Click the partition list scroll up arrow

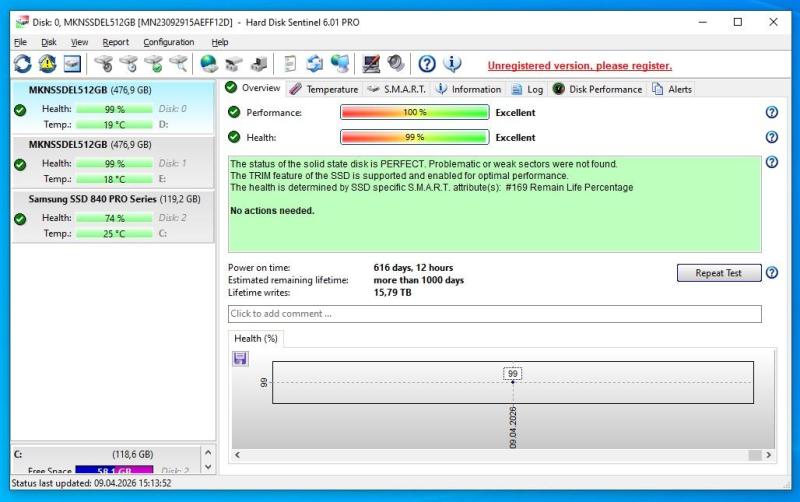pos(208,453)
